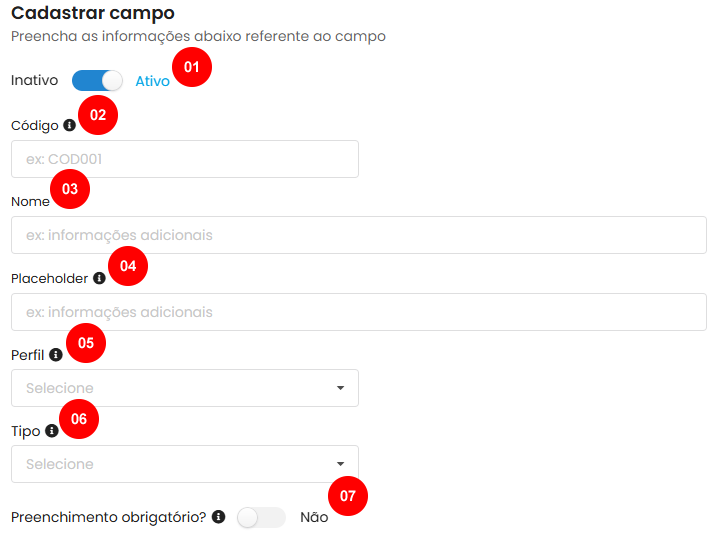Click the info icon next to Perfil

point(56,355)
